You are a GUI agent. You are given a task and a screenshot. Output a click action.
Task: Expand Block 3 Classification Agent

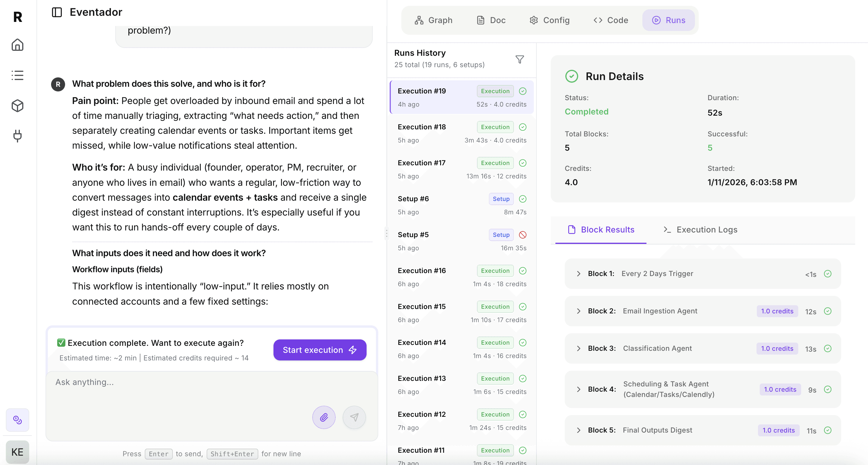point(578,348)
